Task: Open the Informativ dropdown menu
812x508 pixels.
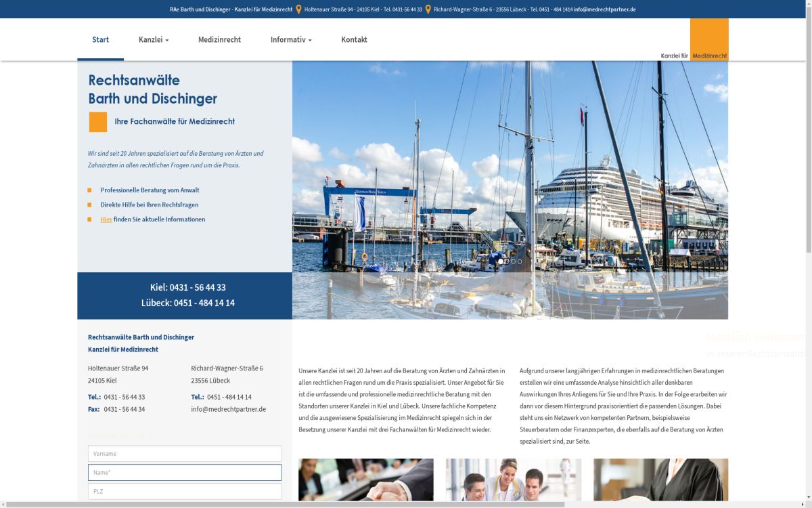Action: pyautogui.click(x=291, y=40)
